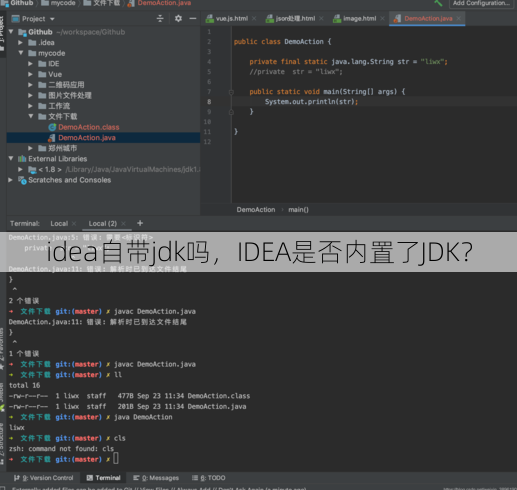The height and width of the screenshot is (490, 517).
Task: Hide the Project panel with minus icon
Action: point(193,19)
